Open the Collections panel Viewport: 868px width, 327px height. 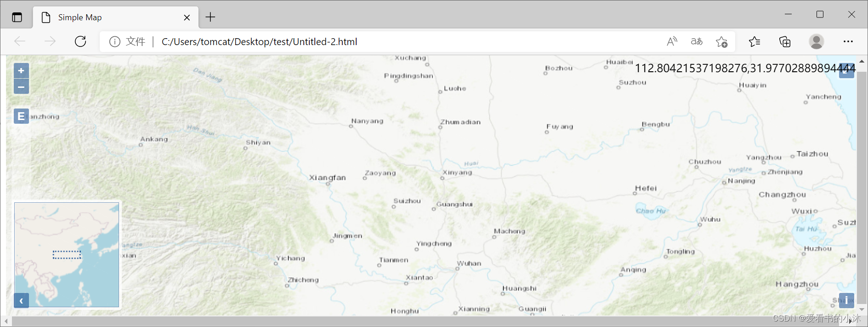point(785,42)
